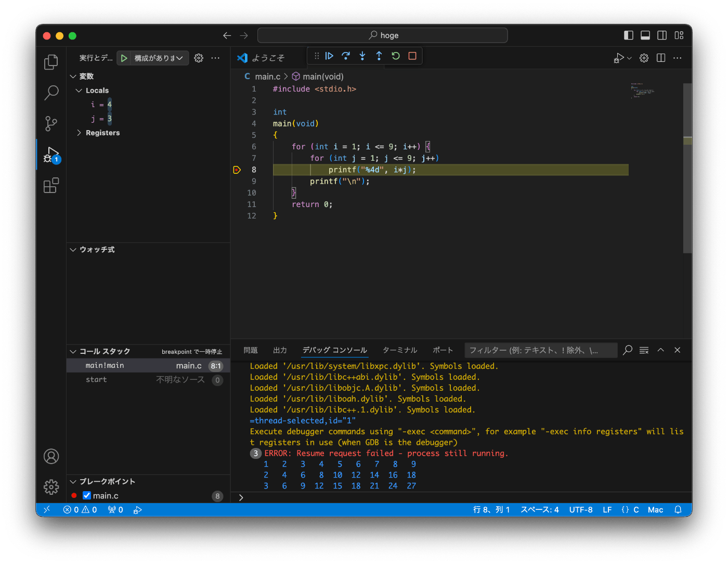
Task: Click Step Out in the debug toolbar
Action: [x=379, y=56]
